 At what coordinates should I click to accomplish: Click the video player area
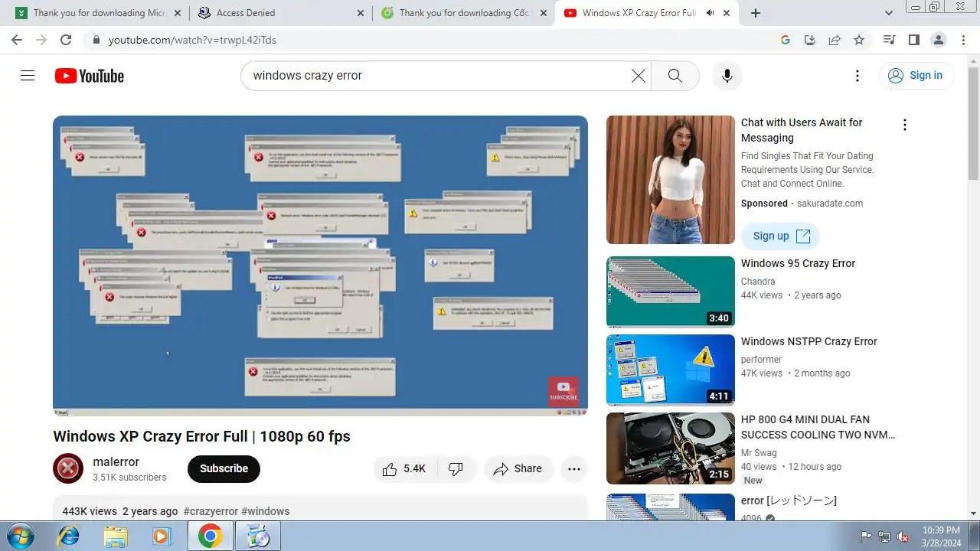320,266
